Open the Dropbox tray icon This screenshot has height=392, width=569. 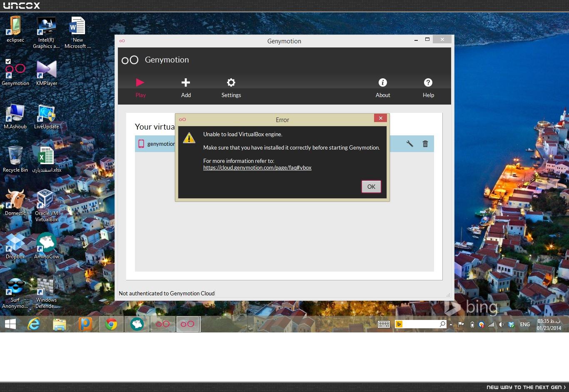[x=511, y=325]
